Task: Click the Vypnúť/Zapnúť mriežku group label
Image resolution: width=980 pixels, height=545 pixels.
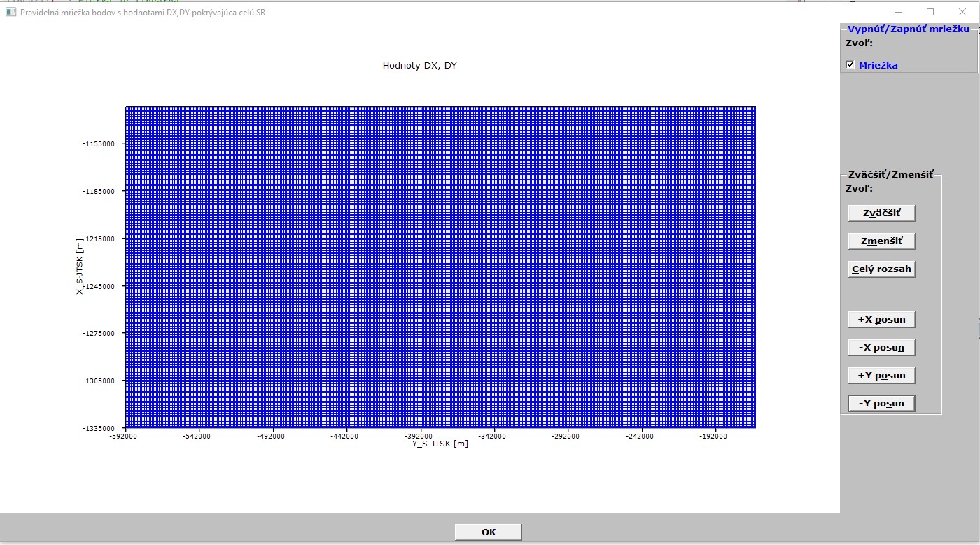Action: point(908,29)
